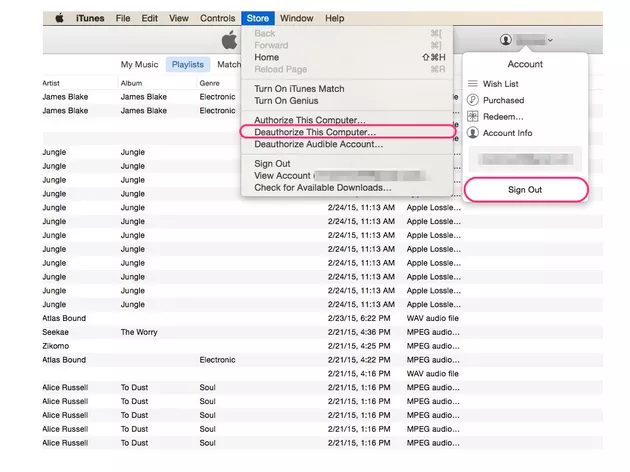This screenshot has width=630, height=472.
Task: Click Home in the Store menu
Action: tap(267, 58)
